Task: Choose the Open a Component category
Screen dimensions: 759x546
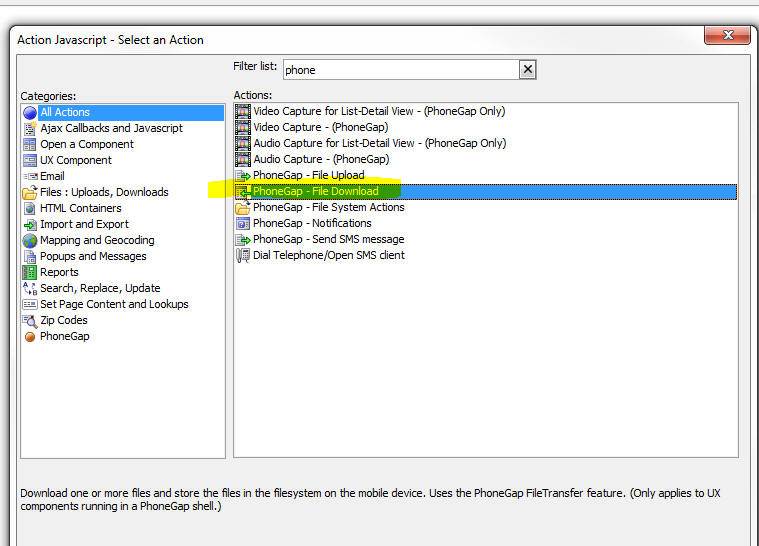Action: click(87, 144)
